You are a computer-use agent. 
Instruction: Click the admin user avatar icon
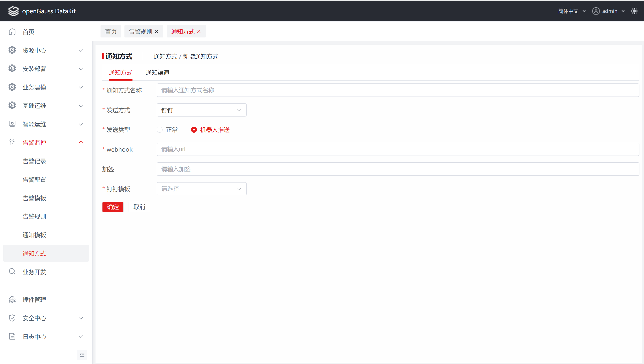tap(596, 11)
